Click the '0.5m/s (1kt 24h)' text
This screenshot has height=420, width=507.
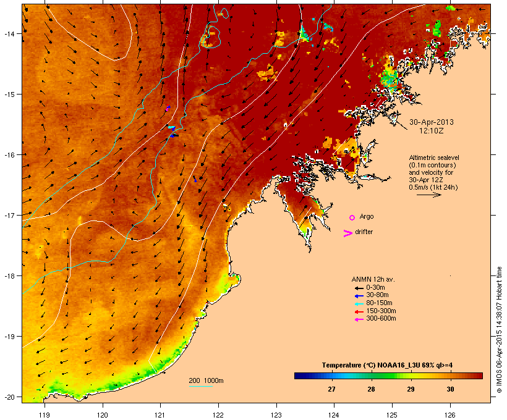(x=433, y=187)
